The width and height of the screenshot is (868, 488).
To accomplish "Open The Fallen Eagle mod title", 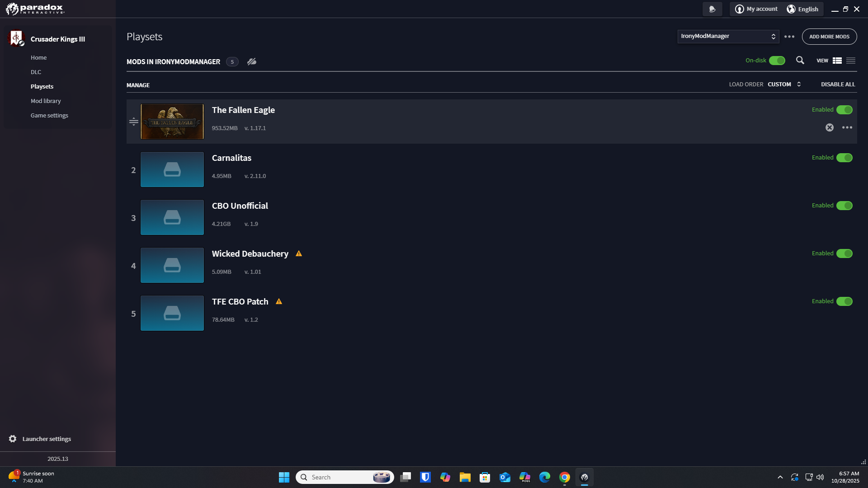I will click(x=243, y=110).
